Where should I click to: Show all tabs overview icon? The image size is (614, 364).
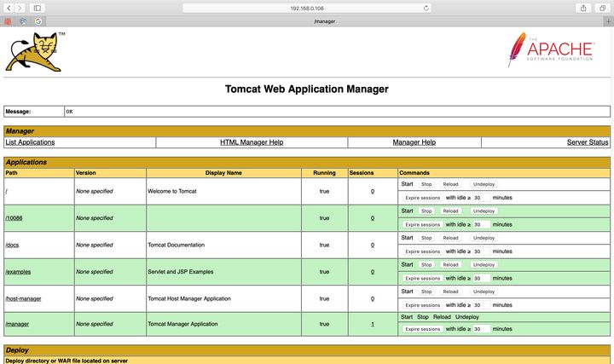pos(602,8)
